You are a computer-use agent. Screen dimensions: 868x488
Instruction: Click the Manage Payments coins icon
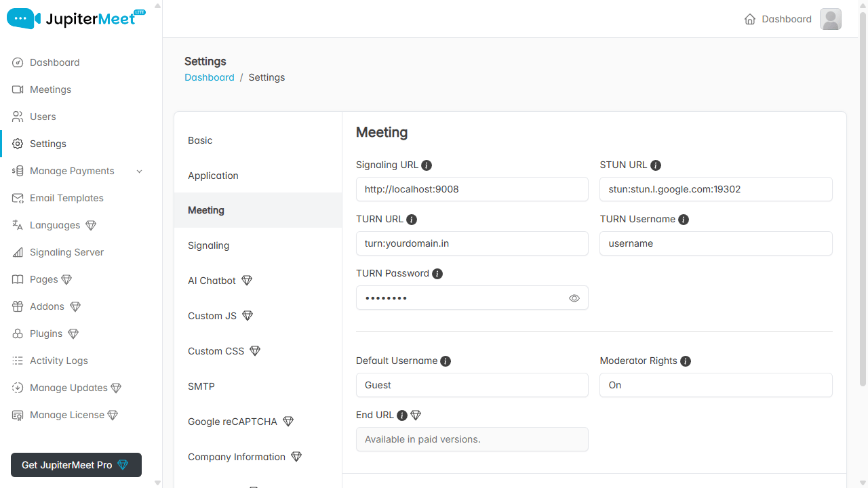click(18, 171)
